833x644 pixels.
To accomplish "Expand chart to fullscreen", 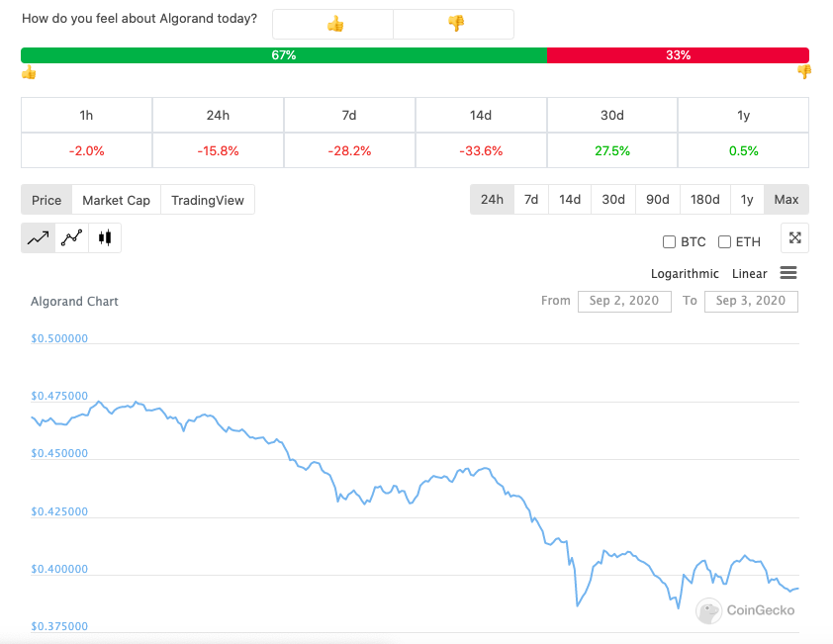I will pyautogui.click(x=794, y=238).
